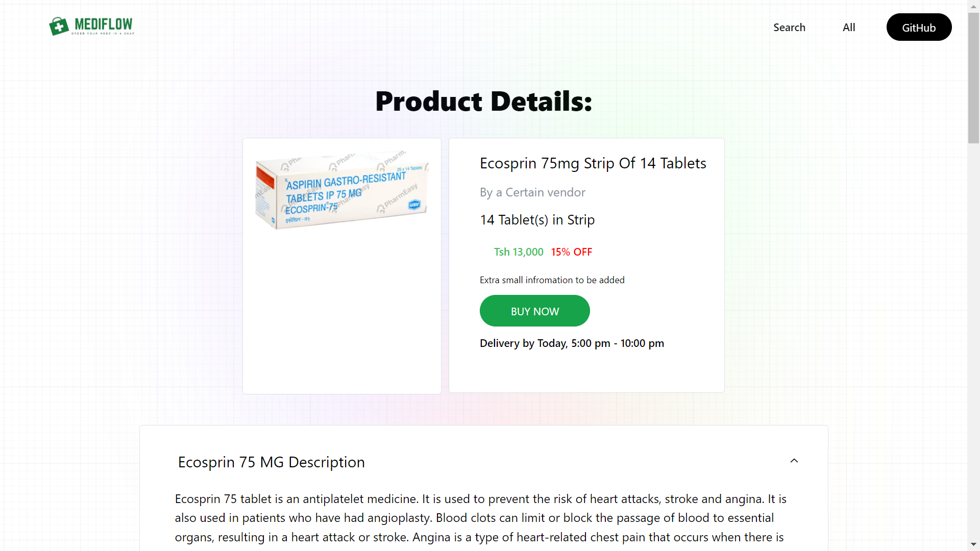Click the Mediflow medical kit logo icon
This screenshot has height=551, width=980.
point(59,26)
